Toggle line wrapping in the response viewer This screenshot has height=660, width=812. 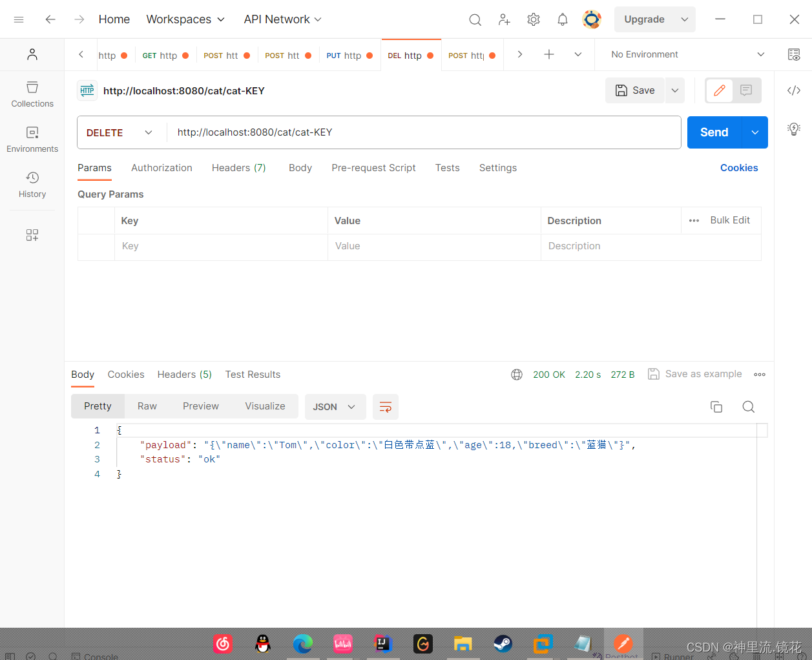pos(386,407)
